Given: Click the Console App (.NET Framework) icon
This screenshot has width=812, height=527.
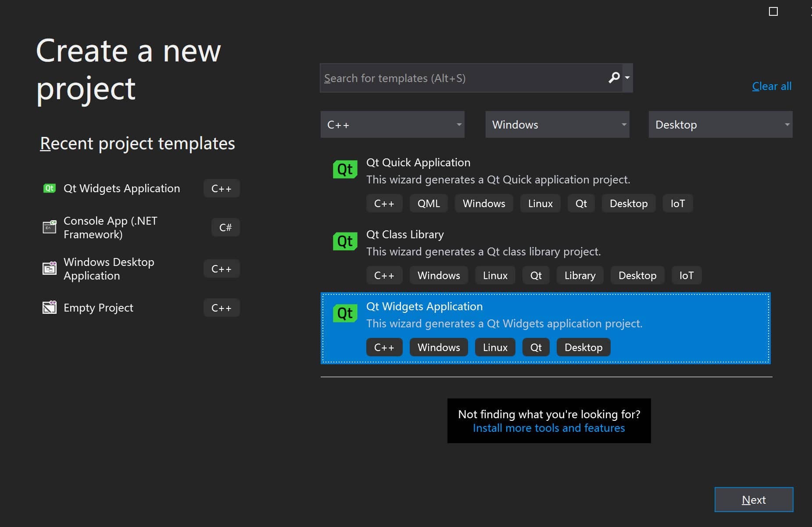Looking at the screenshot, I should (49, 227).
